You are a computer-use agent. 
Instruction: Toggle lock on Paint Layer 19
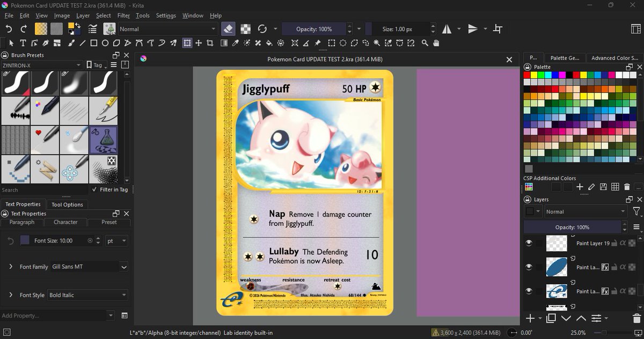click(x=614, y=243)
